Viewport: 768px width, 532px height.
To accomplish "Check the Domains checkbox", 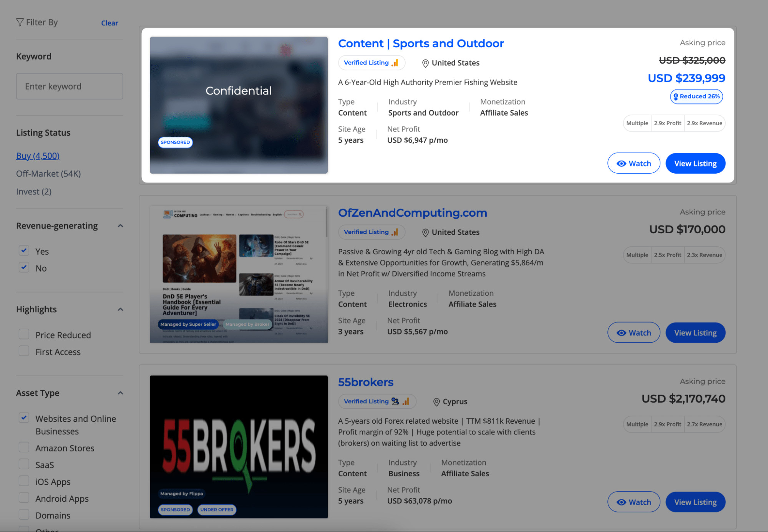I will point(24,515).
